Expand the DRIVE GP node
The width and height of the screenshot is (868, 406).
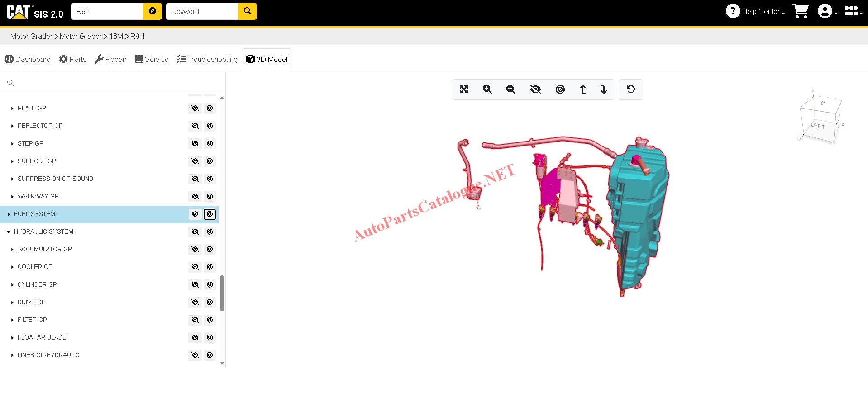12,302
